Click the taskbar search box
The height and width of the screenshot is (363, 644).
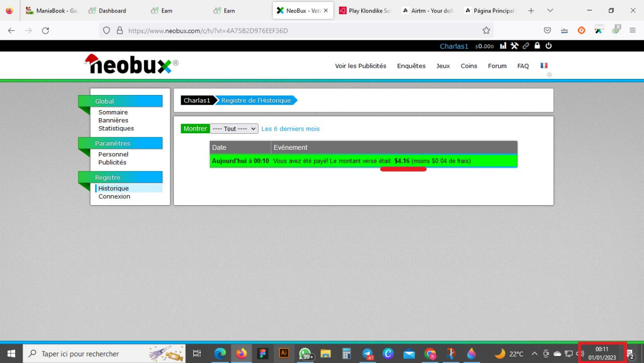coord(105,353)
